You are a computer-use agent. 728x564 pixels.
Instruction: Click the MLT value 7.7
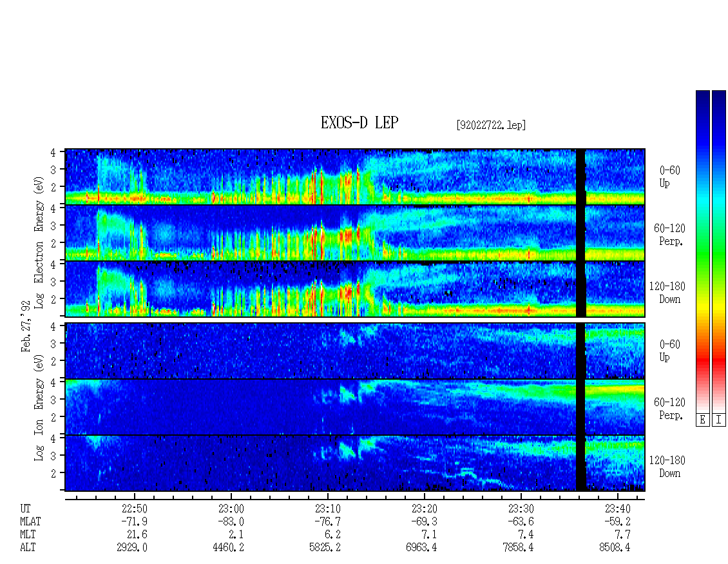(x=623, y=534)
